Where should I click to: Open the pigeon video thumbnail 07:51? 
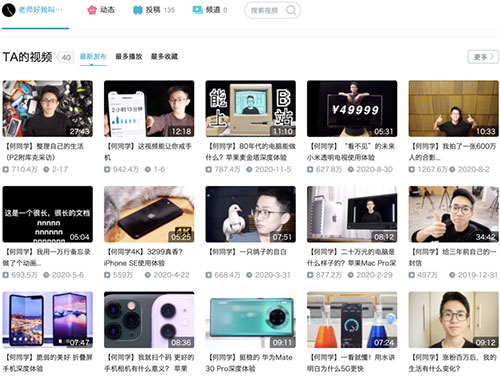coord(251,214)
